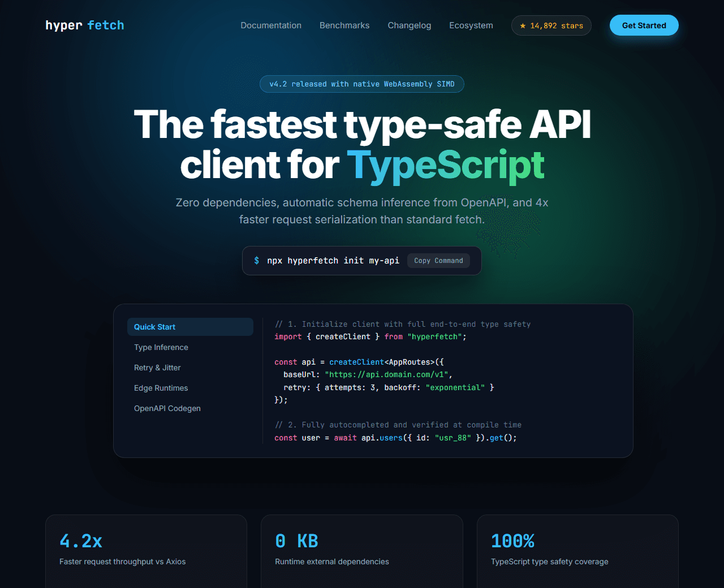Switch to the OpenAPI Codegen tab
Screen dimensions: 724x588
[x=190, y=408]
